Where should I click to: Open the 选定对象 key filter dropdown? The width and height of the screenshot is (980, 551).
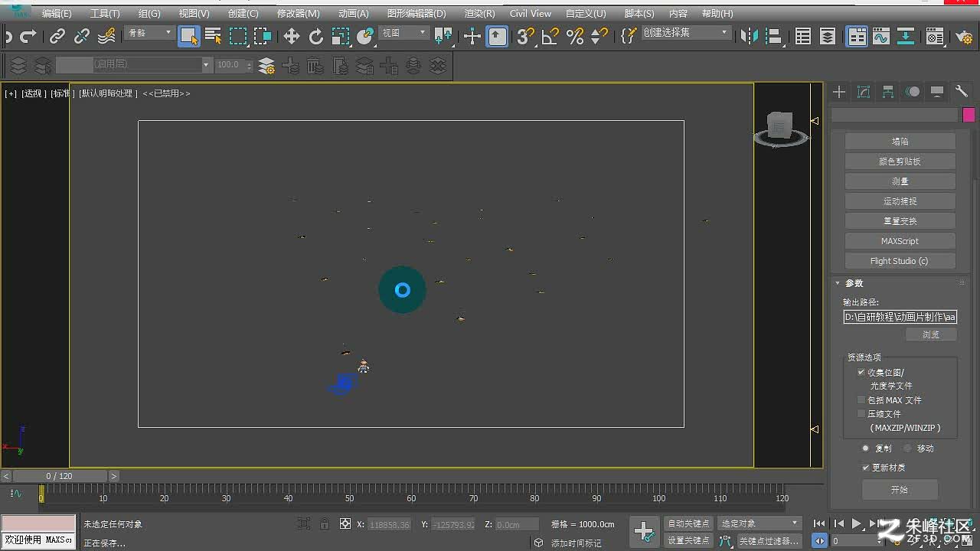pyautogui.click(x=760, y=523)
